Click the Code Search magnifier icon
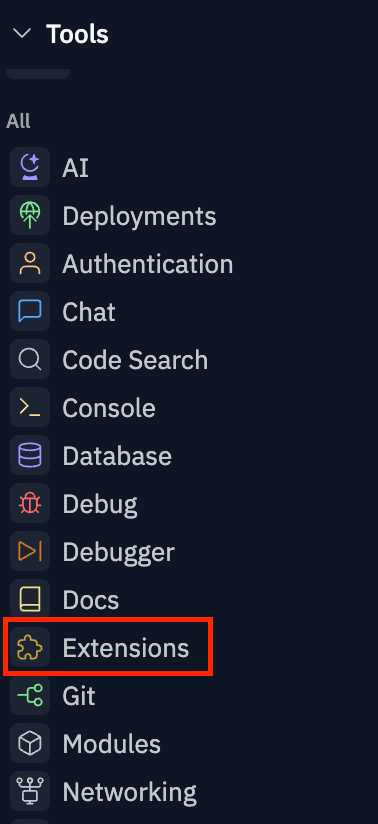This screenshot has height=824, width=378. pyautogui.click(x=30, y=359)
